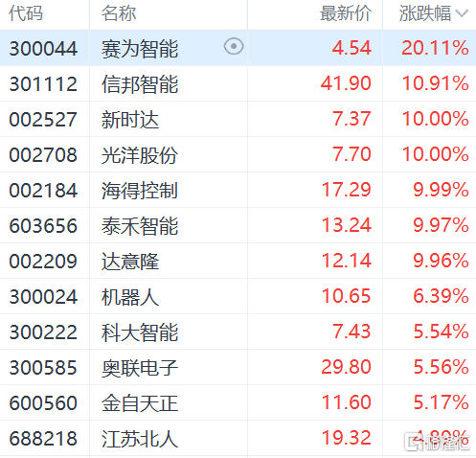Open stock 信邦智能 row
476x458 pixels.
238,83
